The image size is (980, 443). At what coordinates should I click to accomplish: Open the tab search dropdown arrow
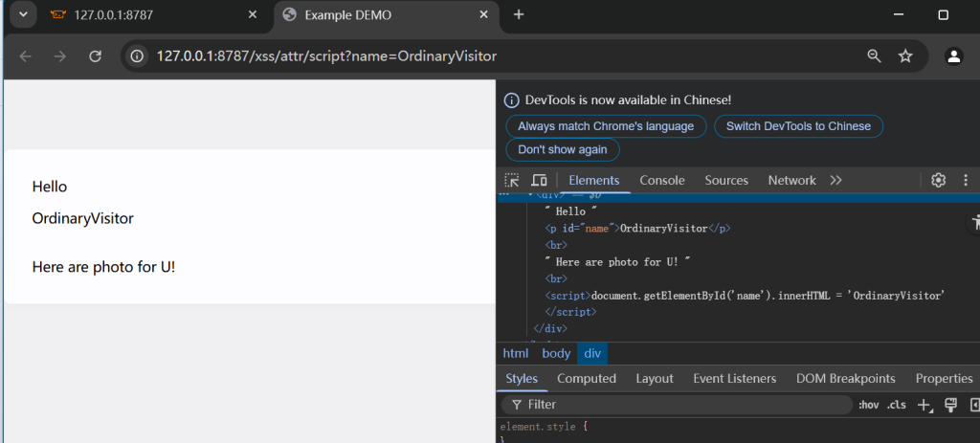coord(22,15)
